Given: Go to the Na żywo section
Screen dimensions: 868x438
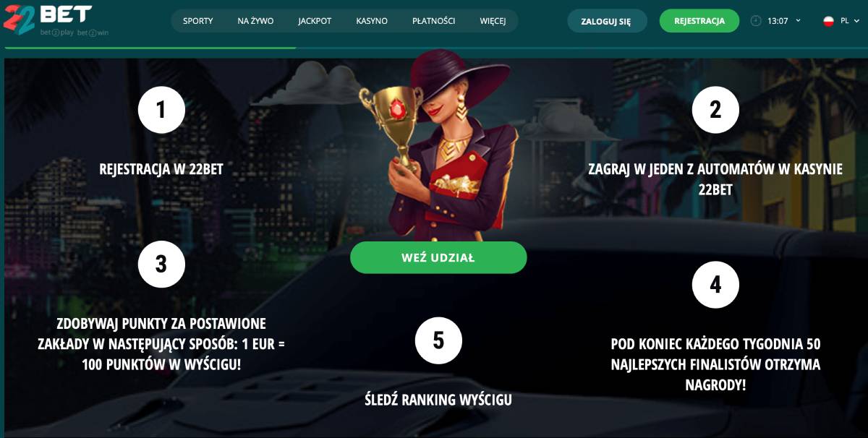Looking at the screenshot, I should pyautogui.click(x=255, y=21).
